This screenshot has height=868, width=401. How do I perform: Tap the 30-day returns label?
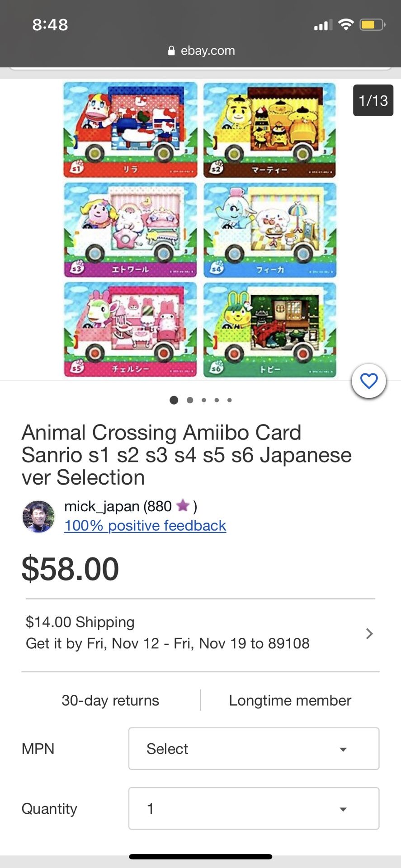pyautogui.click(x=110, y=700)
